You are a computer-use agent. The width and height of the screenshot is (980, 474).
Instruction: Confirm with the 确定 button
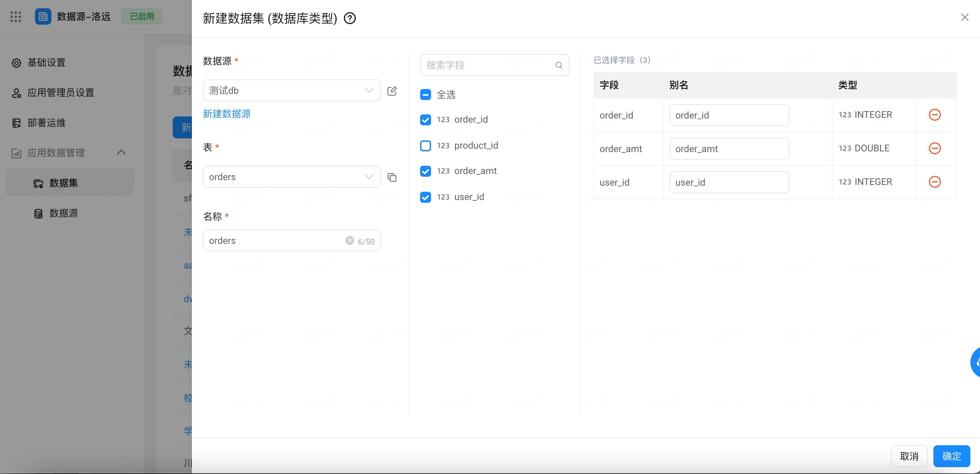click(x=952, y=456)
